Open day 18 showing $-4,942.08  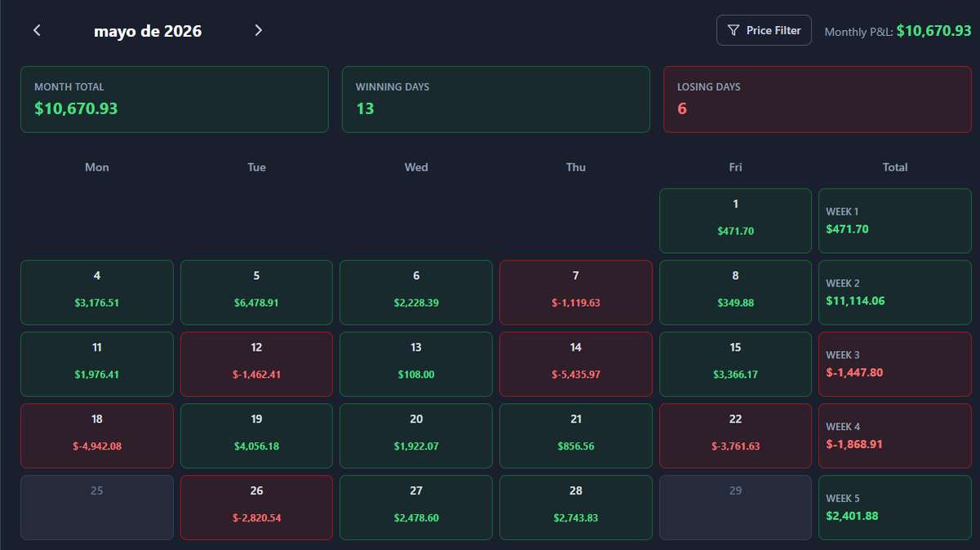point(97,436)
